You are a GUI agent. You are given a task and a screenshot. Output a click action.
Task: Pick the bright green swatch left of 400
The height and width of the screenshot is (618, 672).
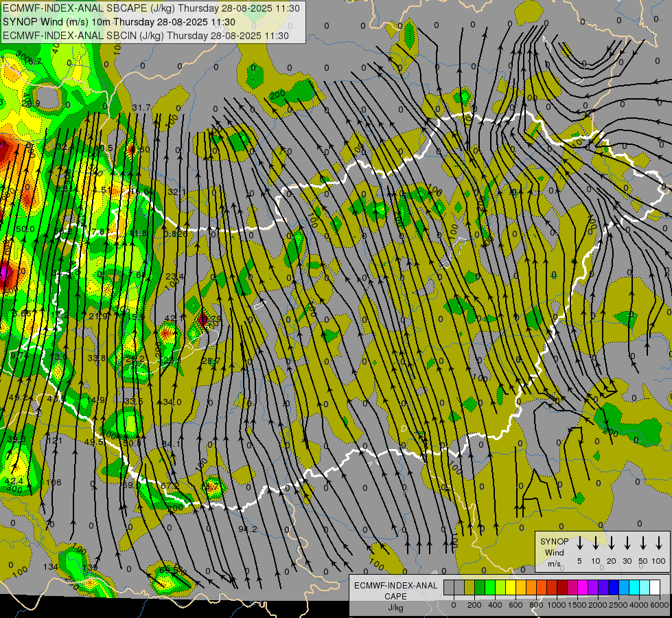pos(490,588)
